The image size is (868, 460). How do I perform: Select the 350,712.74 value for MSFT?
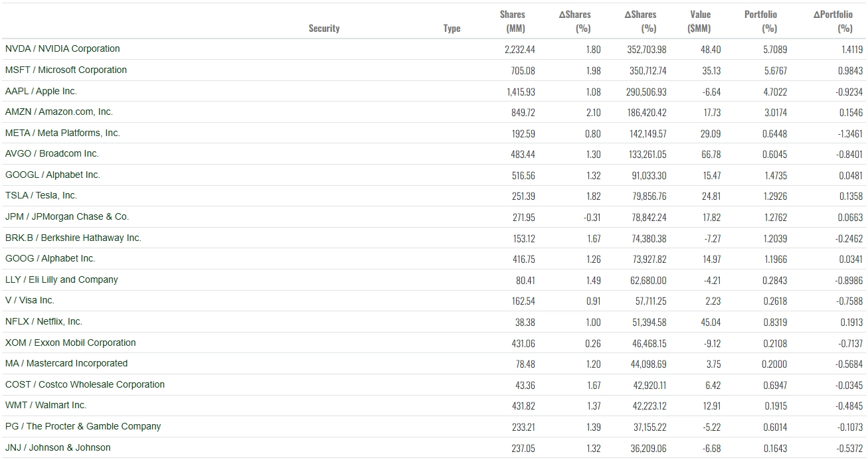(x=648, y=70)
